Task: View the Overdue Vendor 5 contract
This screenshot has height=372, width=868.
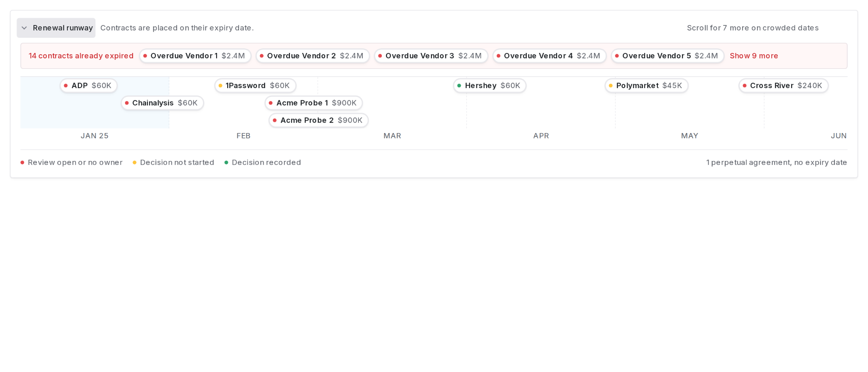Action: pyautogui.click(x=668, y=56)
